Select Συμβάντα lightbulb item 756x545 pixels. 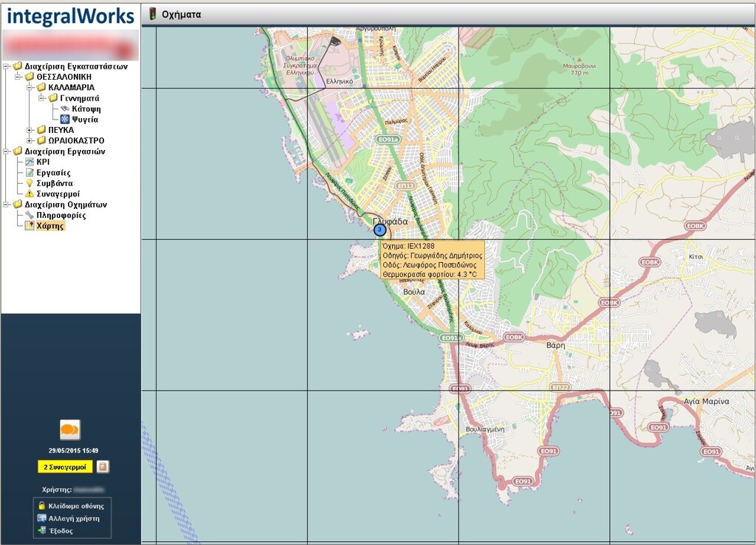(x=54, y=183)
